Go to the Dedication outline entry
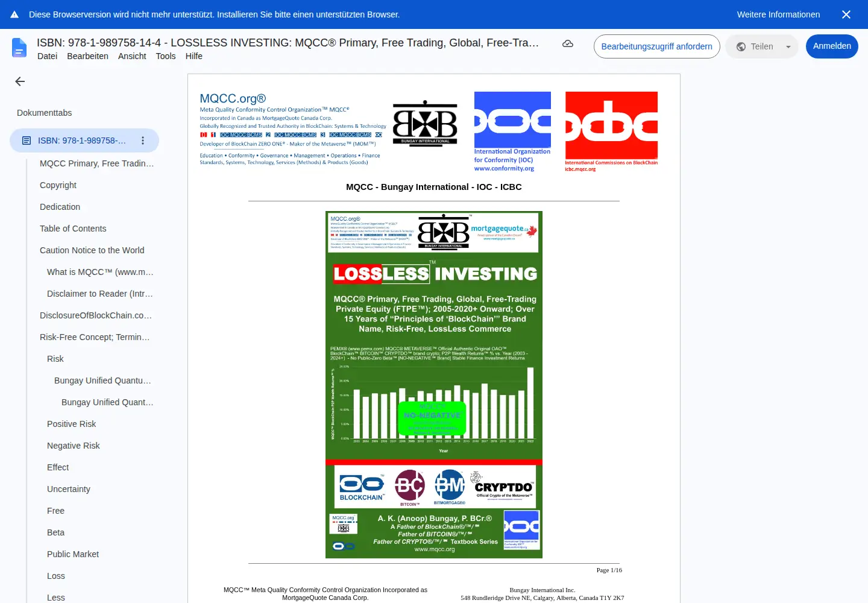This screenshot has width=868, height=603. point(60,207)
